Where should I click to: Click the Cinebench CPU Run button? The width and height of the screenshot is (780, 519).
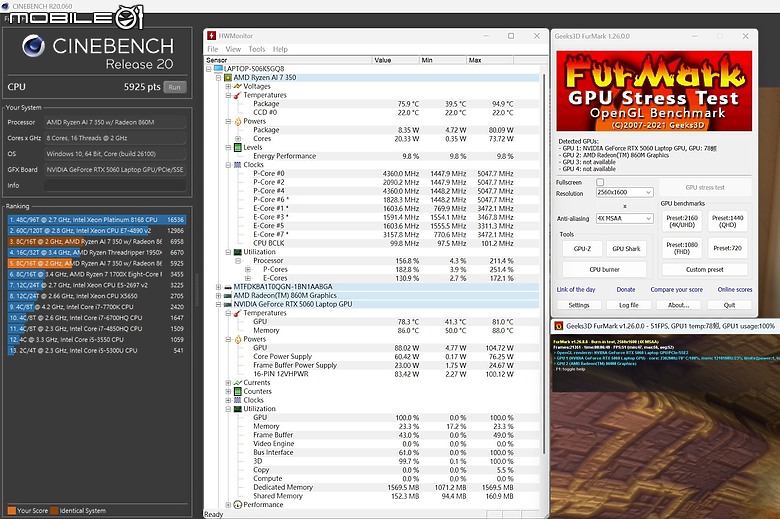coord(175,87)
